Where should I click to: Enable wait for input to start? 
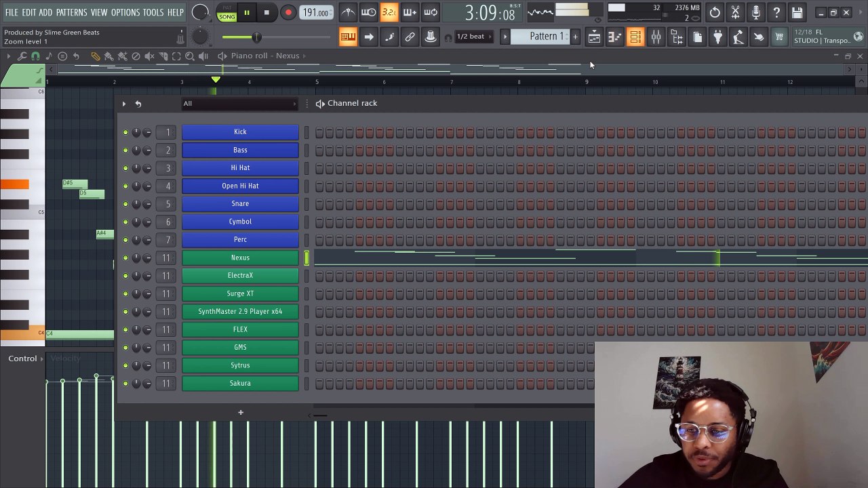point(368,12)
